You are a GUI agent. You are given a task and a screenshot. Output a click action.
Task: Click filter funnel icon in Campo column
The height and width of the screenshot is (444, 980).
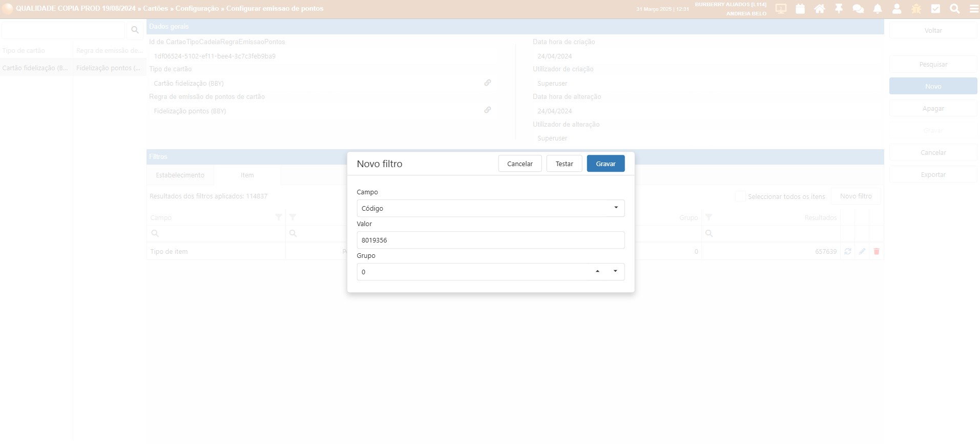coord(279,217)
